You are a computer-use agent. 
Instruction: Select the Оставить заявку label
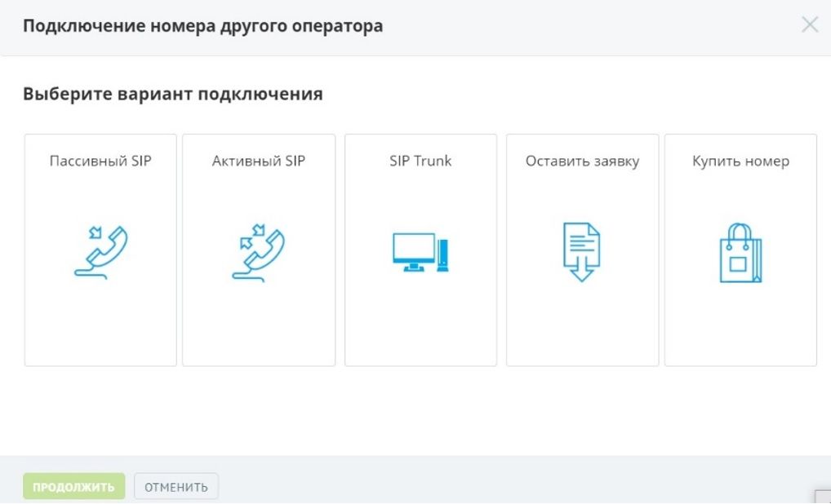[583, 161]
